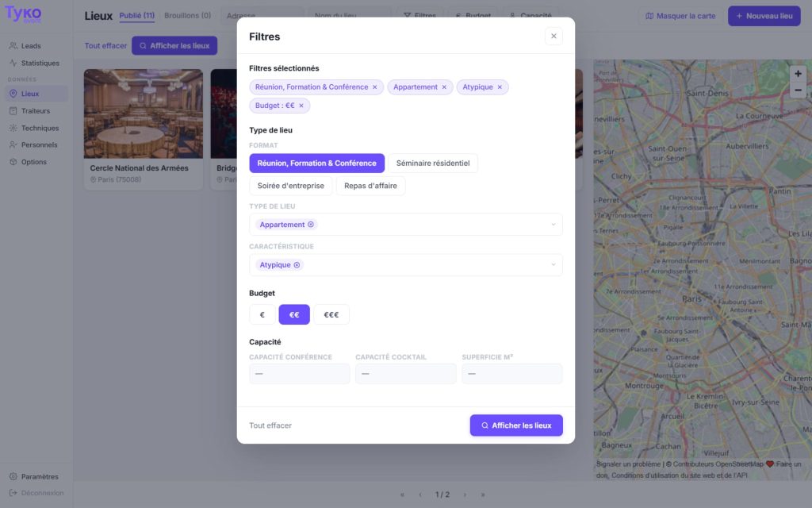Image resolution: width=812 pixels, height=508 pixels.
Task: Open Personnels in the sidebar
Action: pyautogui.click(x=40, y=145)
